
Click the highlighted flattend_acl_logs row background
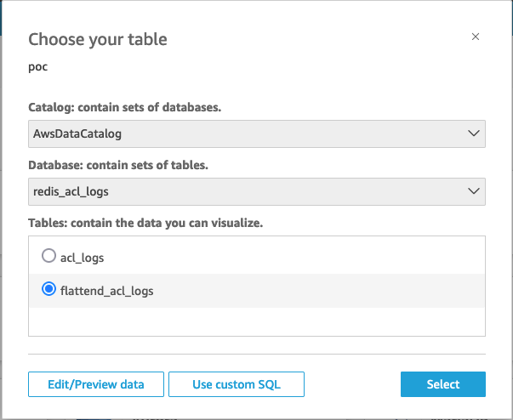[340, 291]
